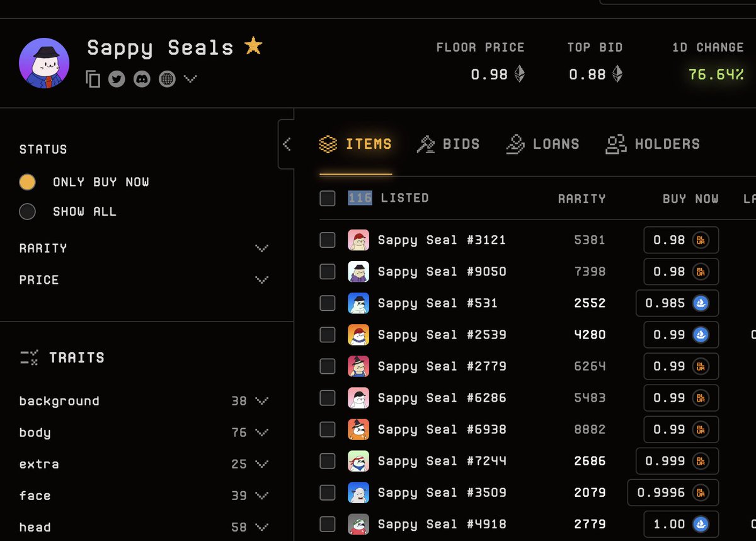Open the Sappy Seal #7244 name link
The width and height of the screenshot is (756, 541).
point(442,461)
